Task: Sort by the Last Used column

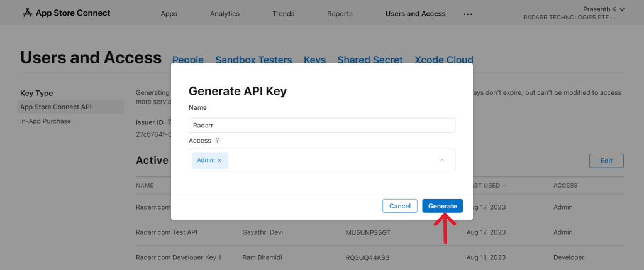Action: click(x=489, y=185)
